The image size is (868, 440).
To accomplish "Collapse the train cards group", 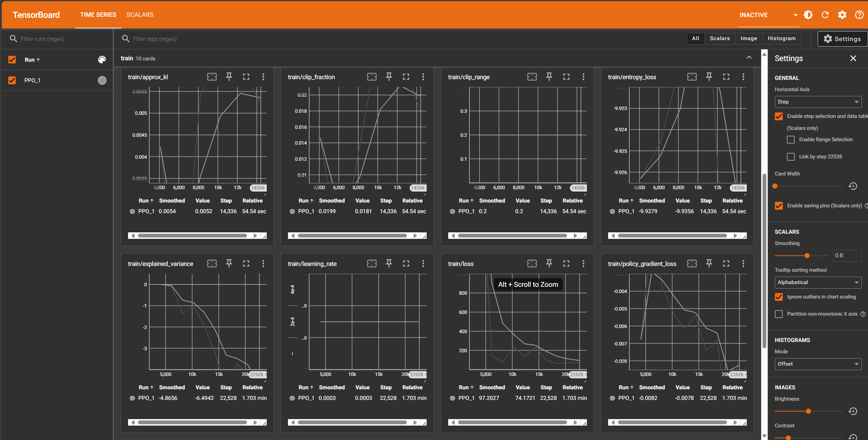I will pos(749,58).
